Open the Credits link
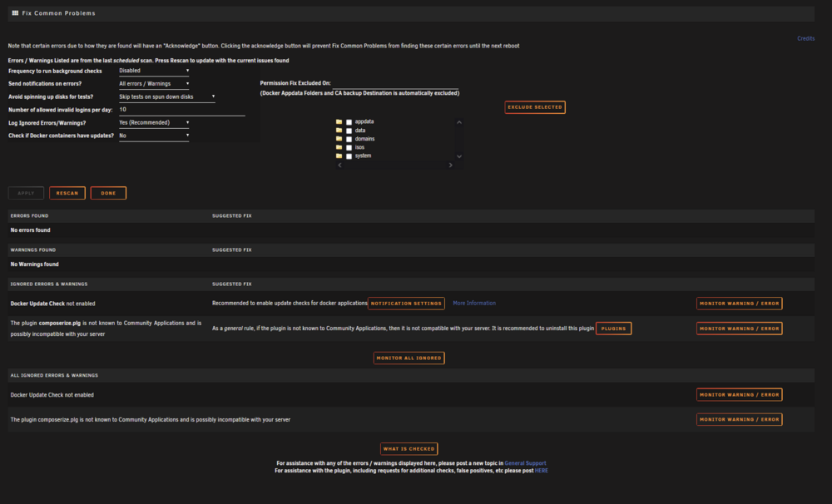832x504 pixels. point(805,38)
